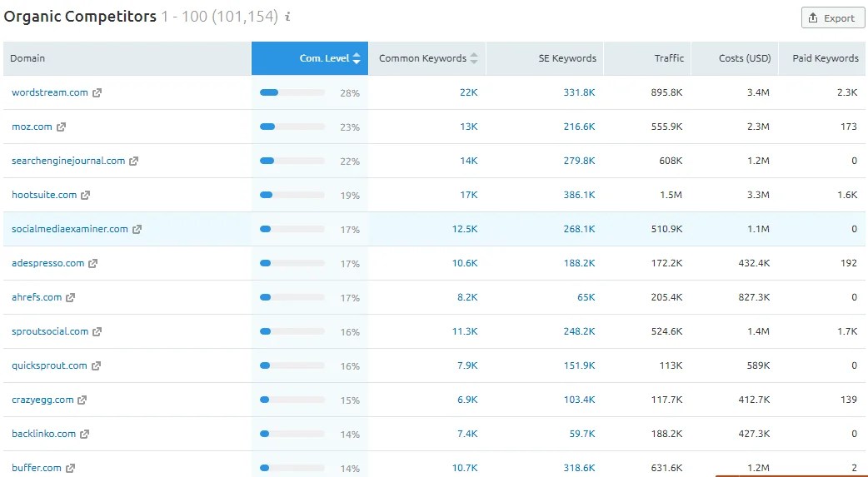Open searchenginejournal.com external link icon
Viewport: 868px width, 477px height.
pyautogui.click(x=133, y=161)
